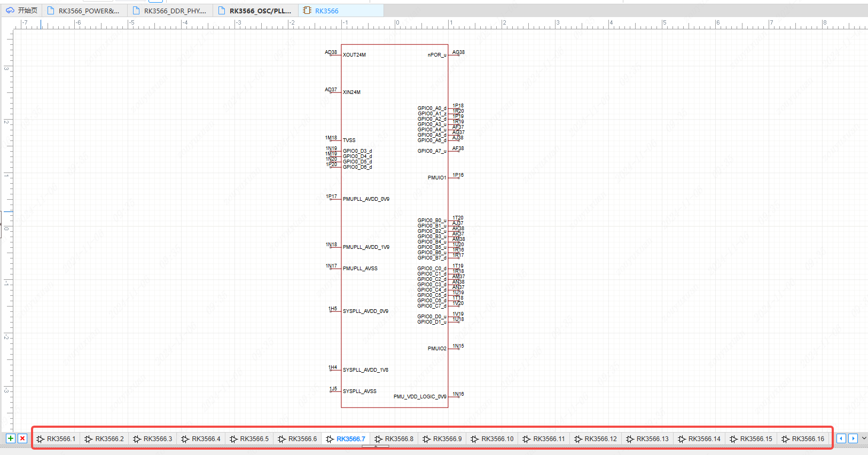
Task: Click pin number 1N15
Action: coord(458,346)
